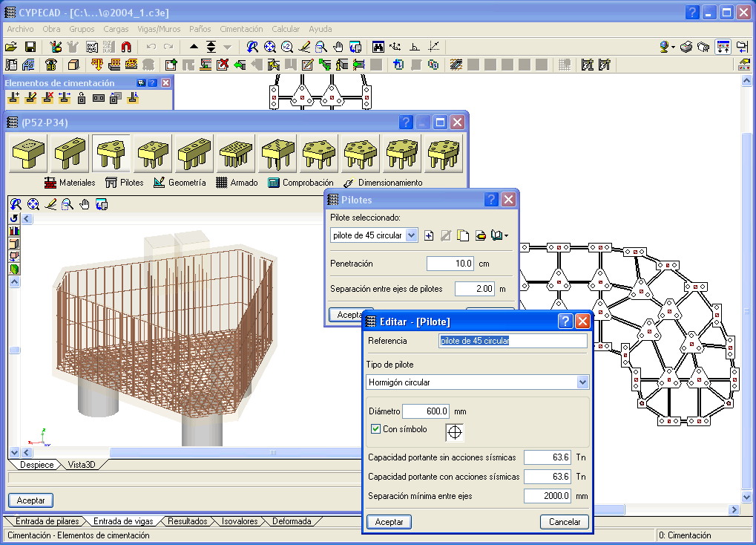Switch to the Vista3D tab
Image resolution: width=756 pixels, height=545 pixels.
pyautogui.click(x=82, y=464)
